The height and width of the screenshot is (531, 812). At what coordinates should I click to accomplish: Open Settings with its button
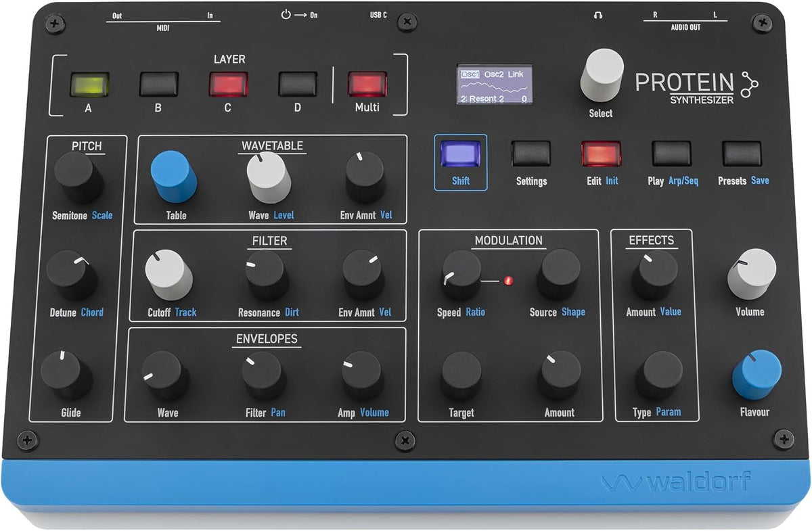[x=531, y=154]
